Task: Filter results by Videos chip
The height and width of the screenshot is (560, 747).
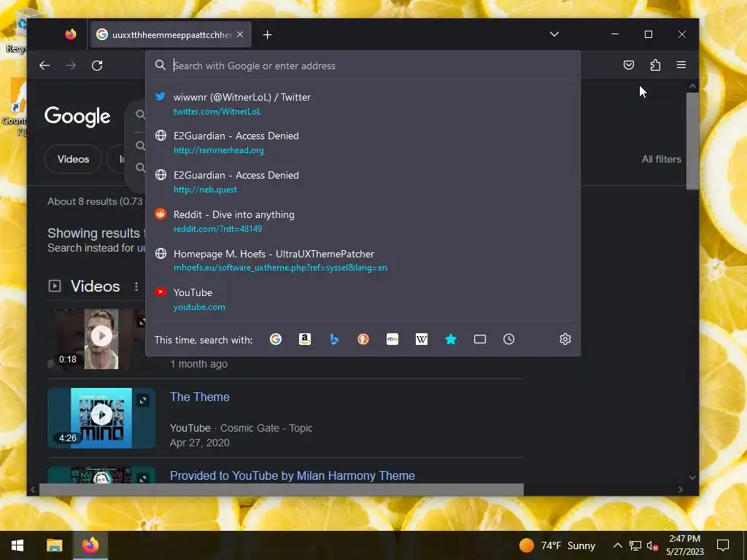Action: (x=73, y=159)
